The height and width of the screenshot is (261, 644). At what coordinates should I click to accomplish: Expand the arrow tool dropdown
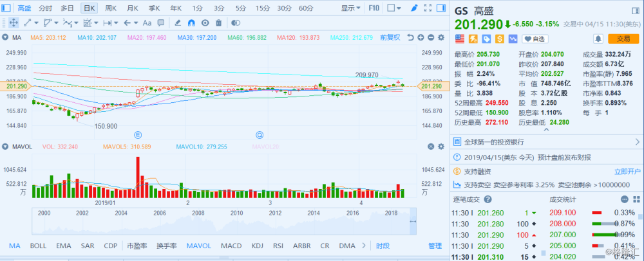tap(135, 23)
